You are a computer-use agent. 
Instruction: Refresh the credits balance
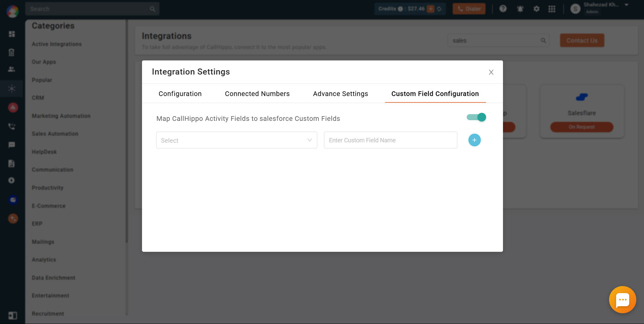tap(439, 9)
